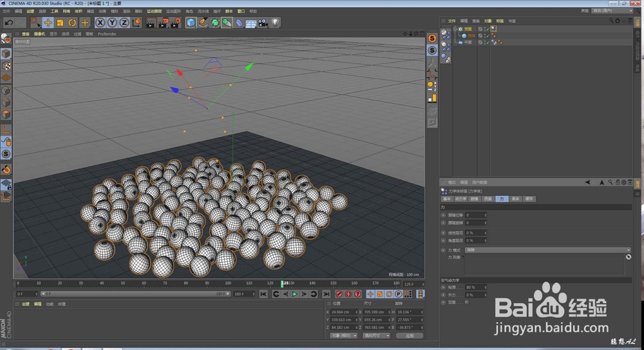Click the 应用 apply button
The height and width of the screenshot is (350, 644).
[410, 336]
